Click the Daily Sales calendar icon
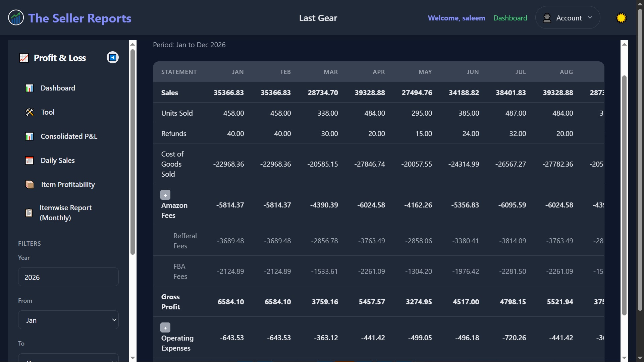 [30, 161]
